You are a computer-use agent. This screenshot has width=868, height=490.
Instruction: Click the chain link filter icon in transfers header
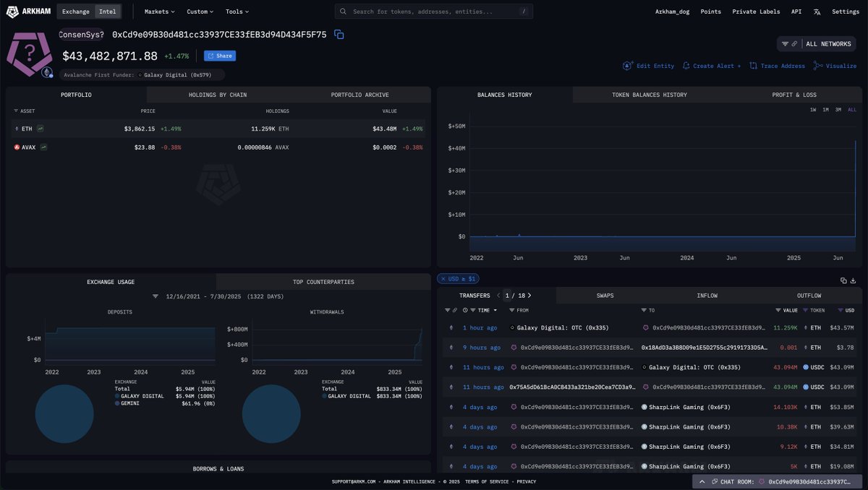(455, 310)
